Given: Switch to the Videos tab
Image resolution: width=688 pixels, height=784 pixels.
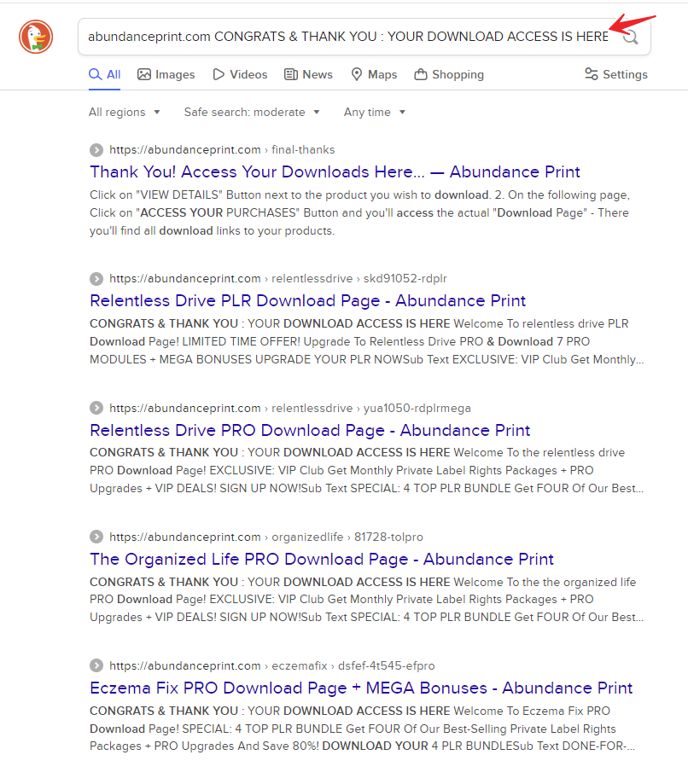Looking at the screenshot, I should (240, 74).
